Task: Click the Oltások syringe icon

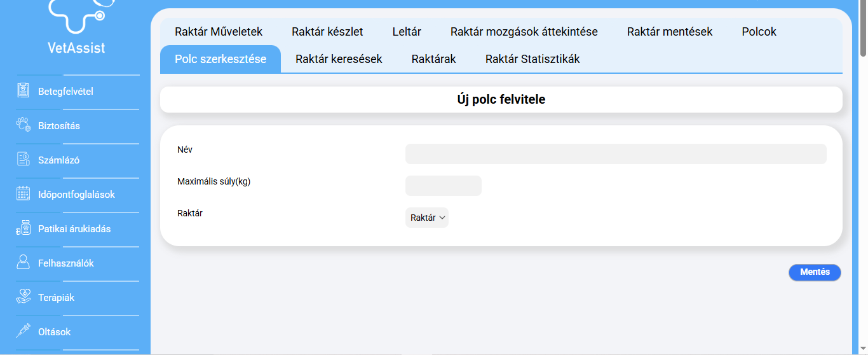Action: point(24,331)
